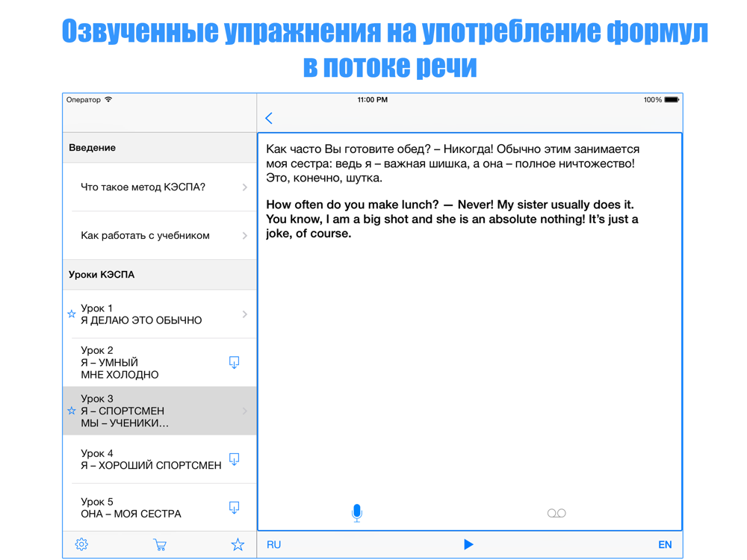Viewport: 747px width, 560px height.
Task: Open settings gear icon
Action: [81, 544]
